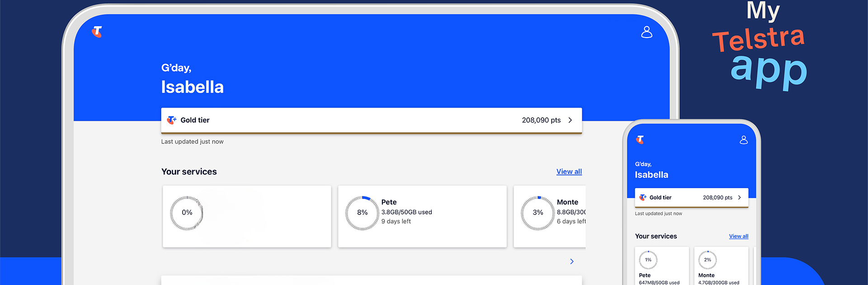
Task: Click 'Last updated just now' text on tablet
Action: point(192,142)
